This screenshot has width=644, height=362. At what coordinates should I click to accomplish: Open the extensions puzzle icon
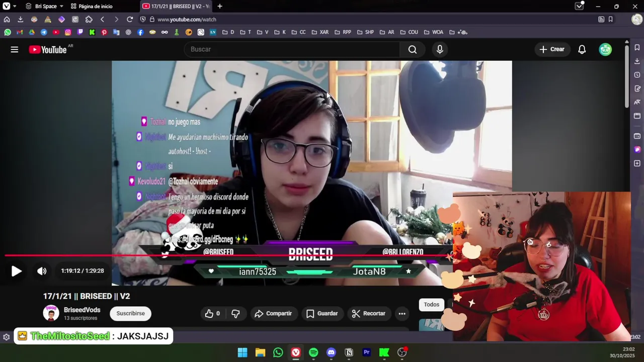89,19
